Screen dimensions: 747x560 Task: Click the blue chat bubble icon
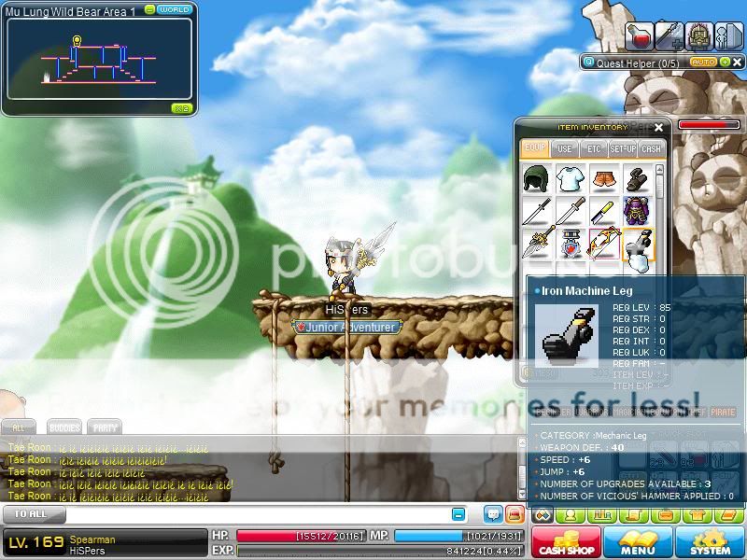[x=492, y=514]
